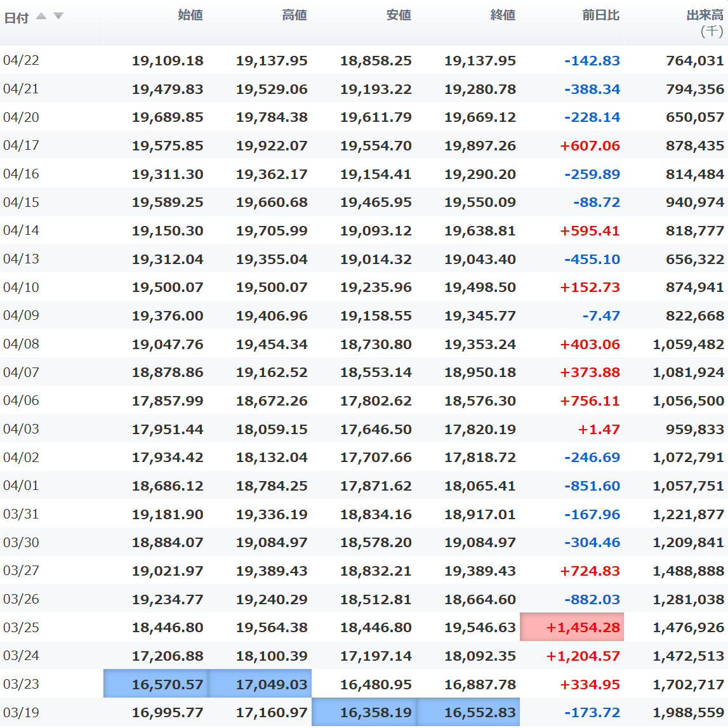728x728 pixels.
Task: Select change value -142.83
Action: pos(592,61)
